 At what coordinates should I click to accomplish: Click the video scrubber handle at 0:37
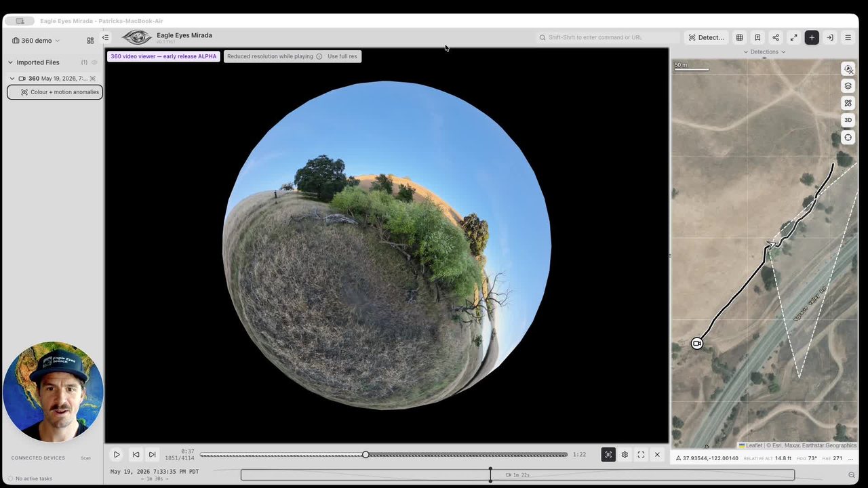pyautogui.click(x=366, y=454)
